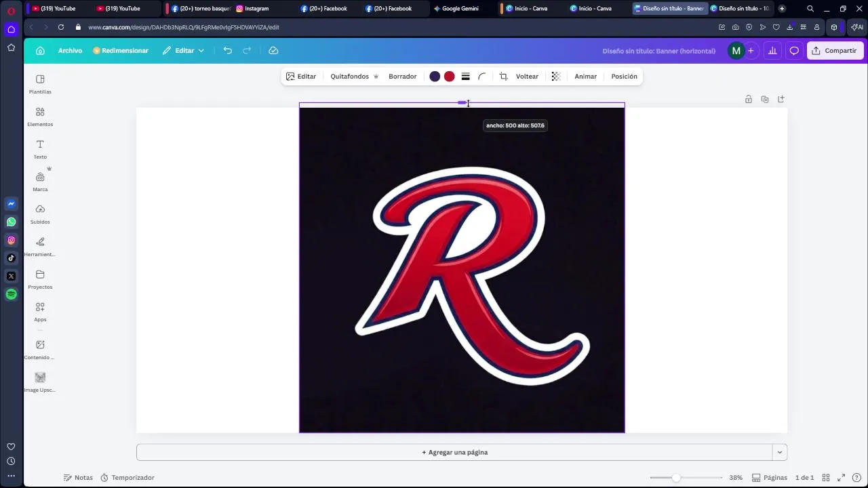Open Herramientas panel in sidebar
Viewport: 868px width, 488px height.
pyautogui.click(x=40, y=247)
